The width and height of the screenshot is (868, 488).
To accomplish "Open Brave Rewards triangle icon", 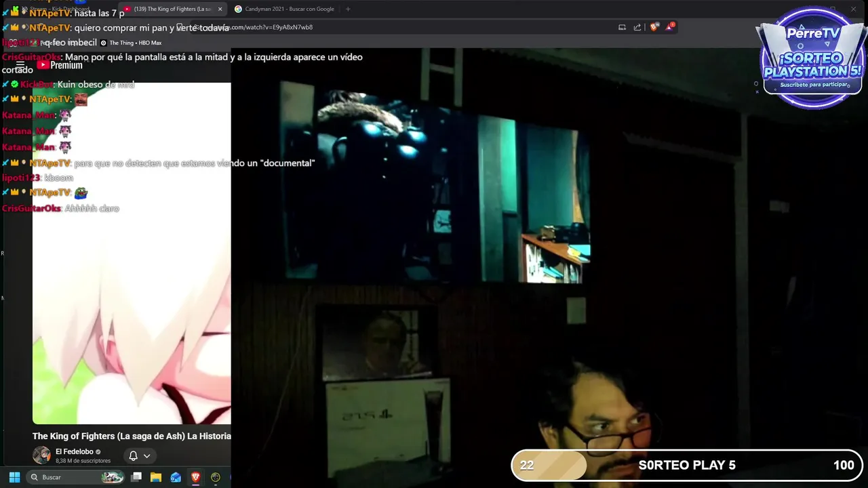I will (669, 27).
